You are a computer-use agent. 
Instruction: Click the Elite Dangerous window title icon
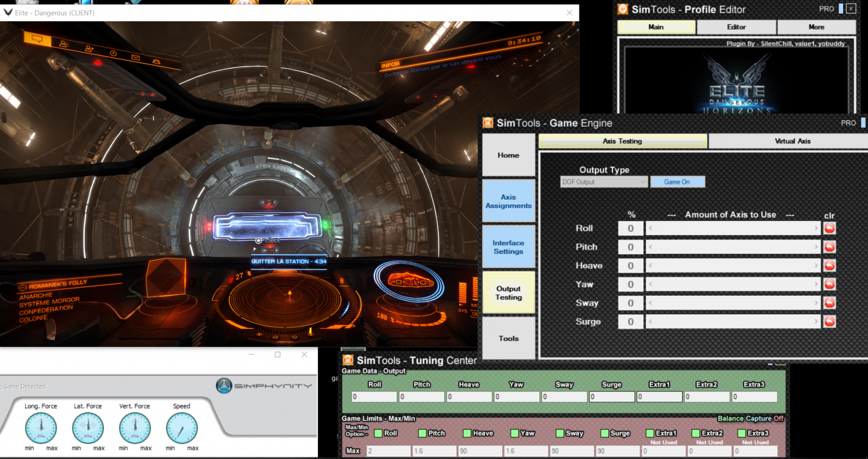tap(8, 12)
